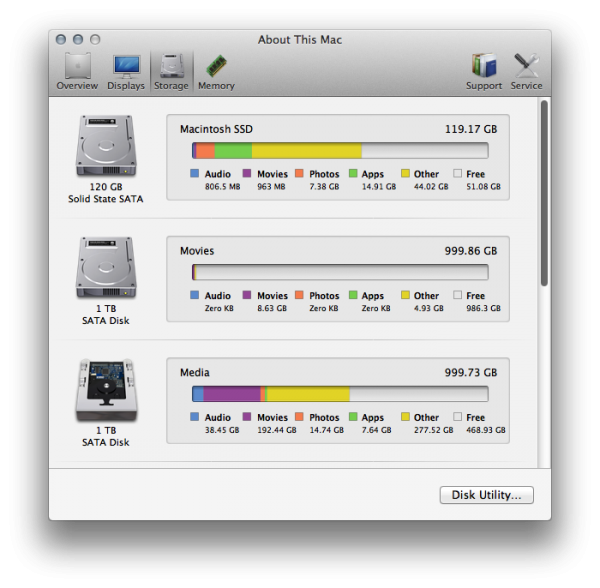600x588 pixels.
Task: Click the '8.63 GB' Movies value
Action: click(272, 308)
